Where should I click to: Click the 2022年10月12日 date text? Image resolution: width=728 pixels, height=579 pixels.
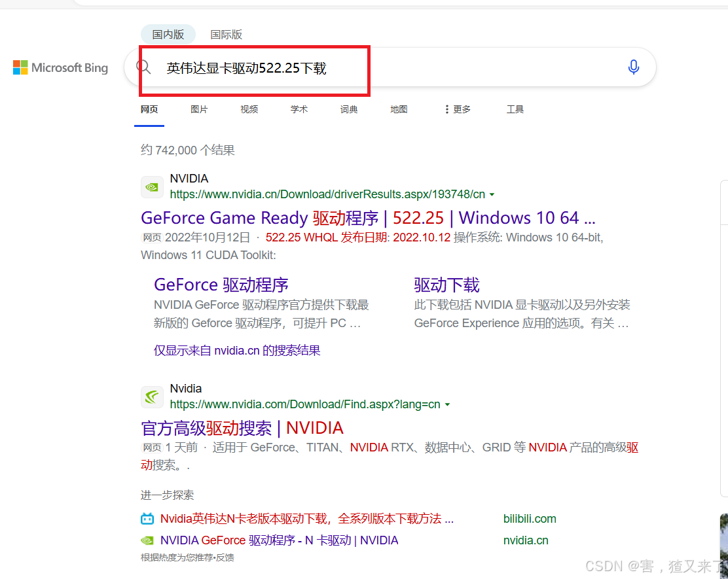pyautogui.click(x=208, y=237)
